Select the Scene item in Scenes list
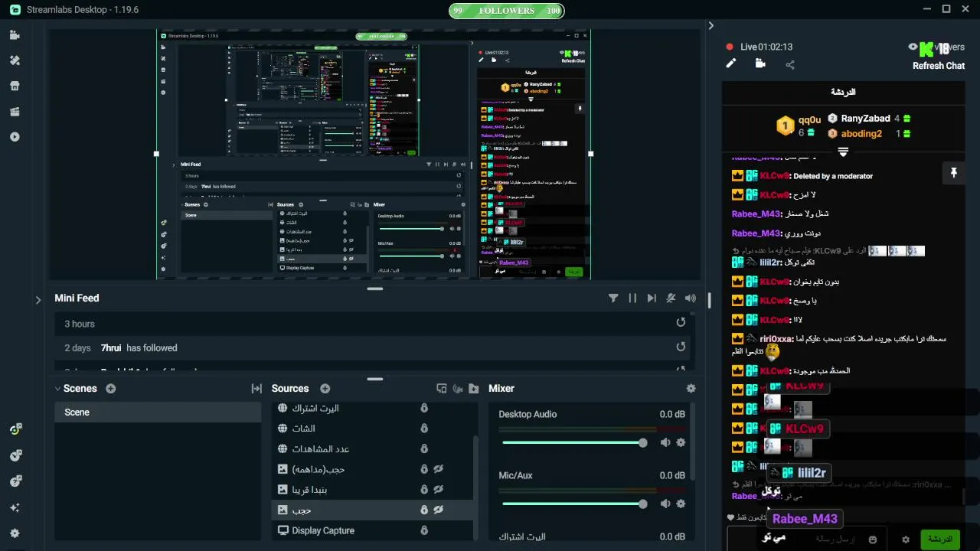Screen dimensions: 980x551 [158, 412]
